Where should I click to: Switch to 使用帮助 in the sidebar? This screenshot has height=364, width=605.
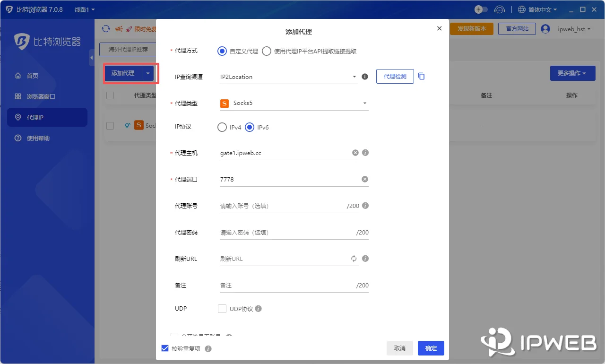pos(47,139)
